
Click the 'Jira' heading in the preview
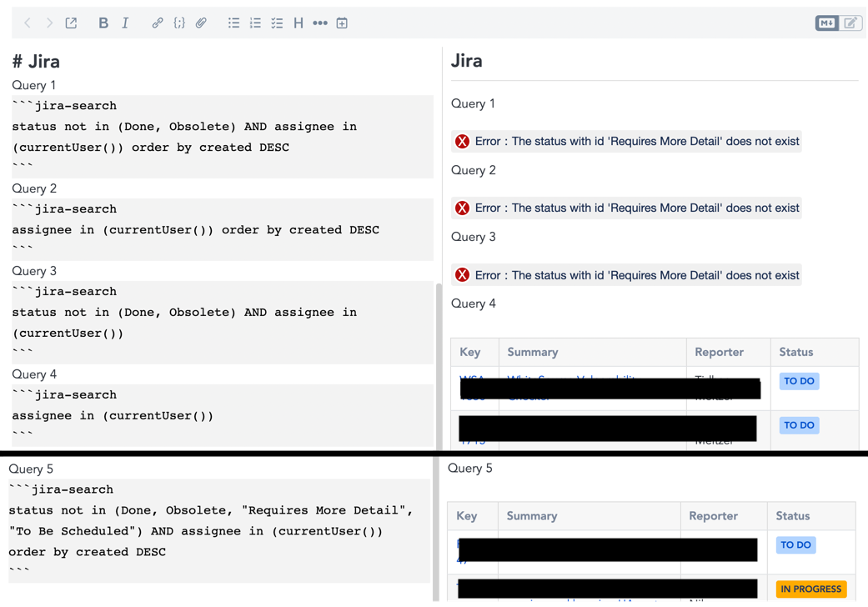467,60
